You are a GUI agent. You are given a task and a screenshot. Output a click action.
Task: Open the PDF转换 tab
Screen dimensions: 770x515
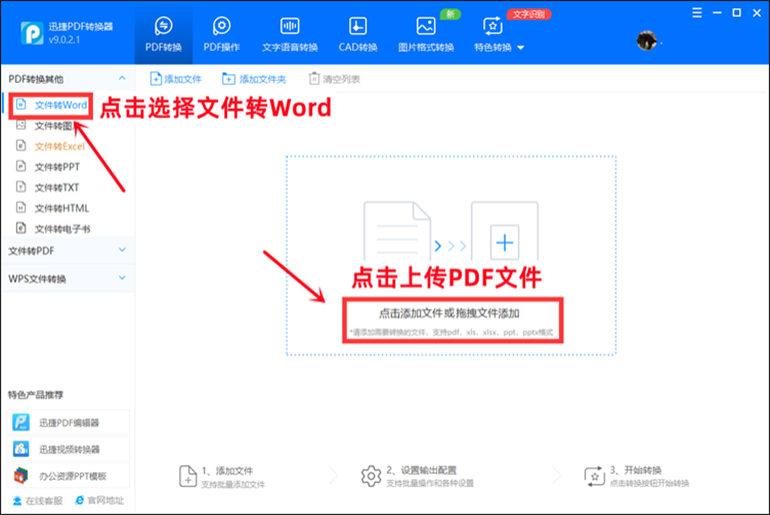click(164, 35)
